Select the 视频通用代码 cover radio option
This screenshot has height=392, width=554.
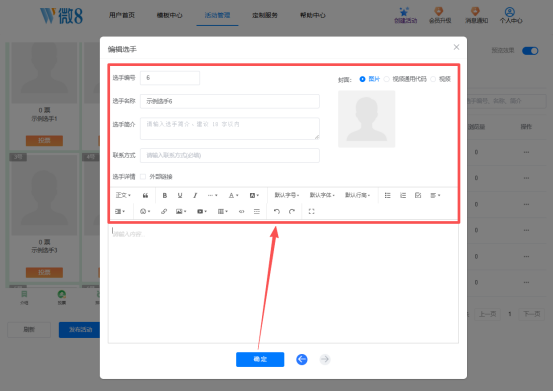tap(387, 79)
